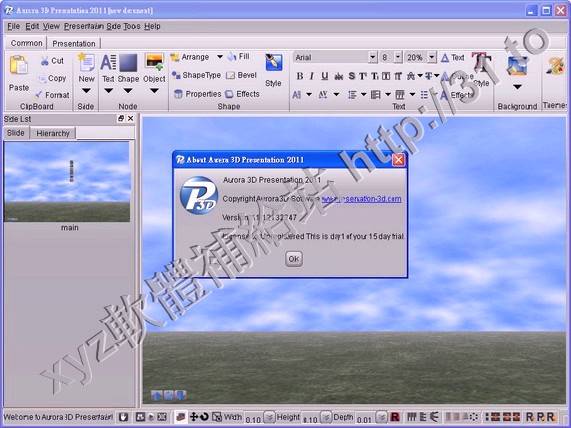Click the rotate icon in status bar

click(x=204, y=416)
